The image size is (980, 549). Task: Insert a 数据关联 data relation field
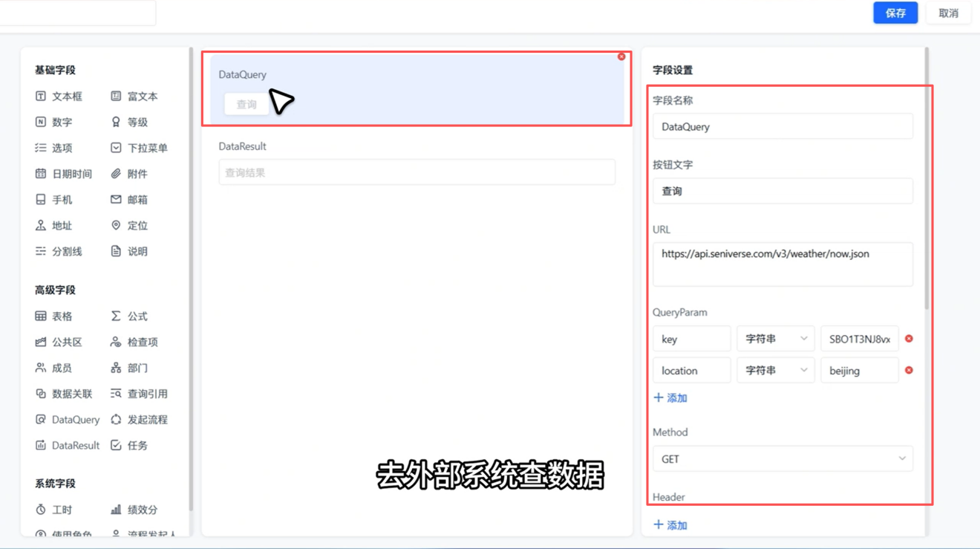pos(63,394)
